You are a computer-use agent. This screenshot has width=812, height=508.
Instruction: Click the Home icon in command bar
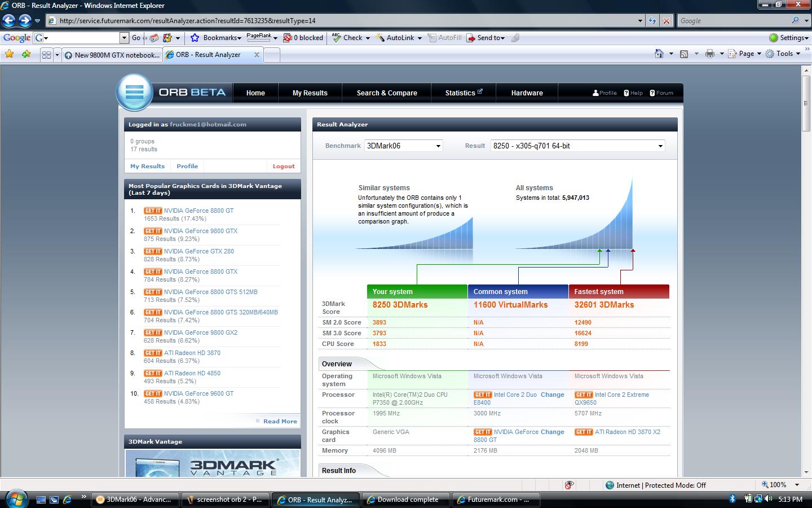pyautogui.click(x=659, y=54)
